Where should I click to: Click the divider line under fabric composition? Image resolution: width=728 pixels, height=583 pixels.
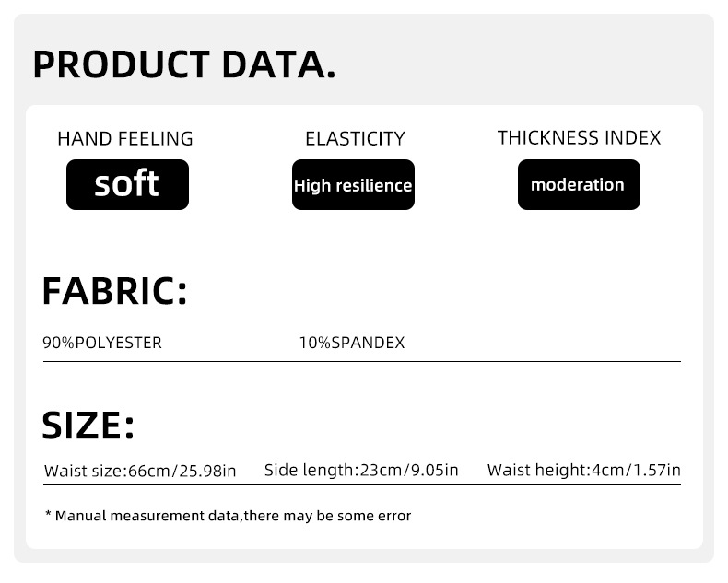point(361,362)
